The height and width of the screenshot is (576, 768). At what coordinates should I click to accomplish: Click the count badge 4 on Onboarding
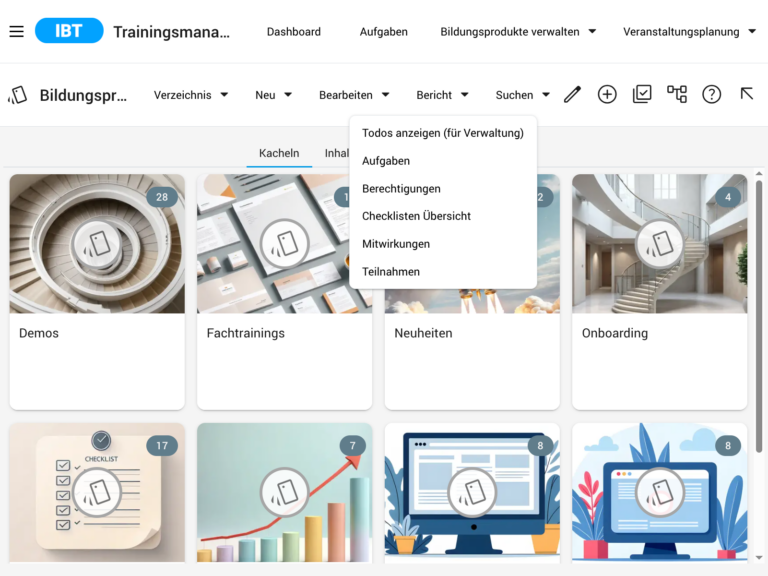(728, 197)
